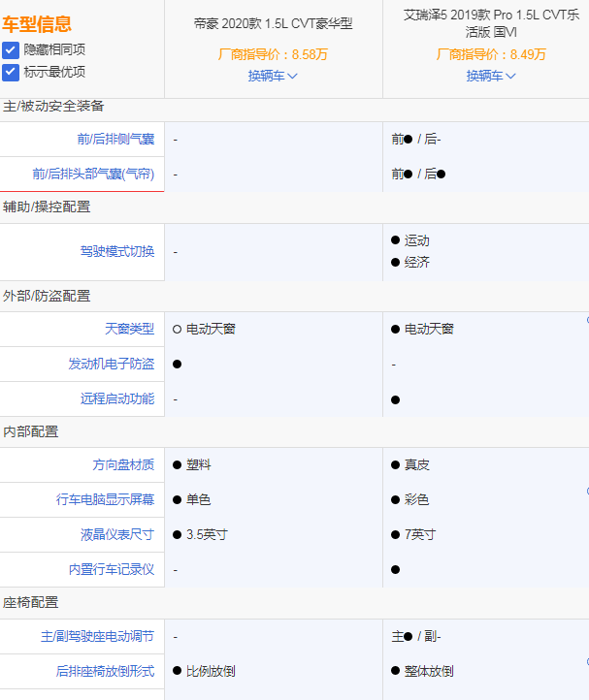The image size is (589, 700).
Task: Open 换辆车 dropdown under 艾瑞泽5 2019款
Action: point(491,76)
